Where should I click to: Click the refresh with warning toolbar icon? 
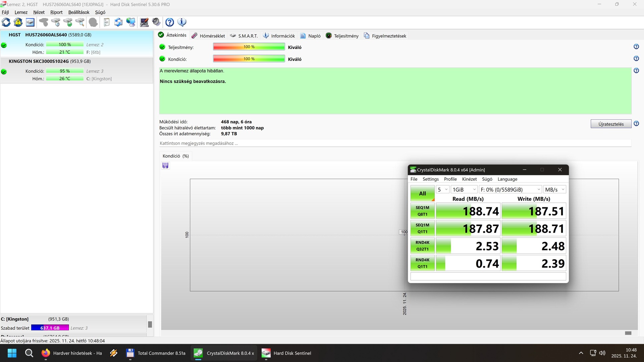[18, 22]
